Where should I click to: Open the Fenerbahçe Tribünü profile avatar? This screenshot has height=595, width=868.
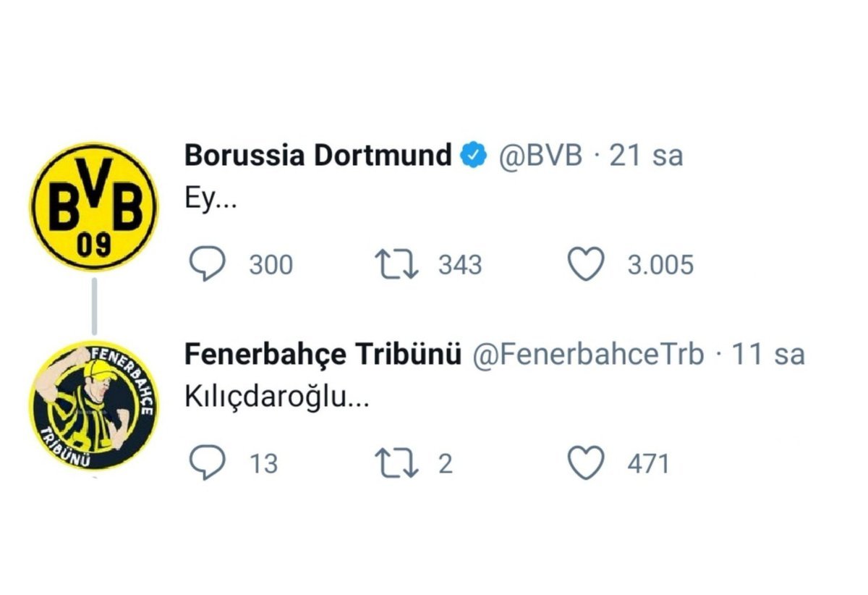(x=94, y=407)
